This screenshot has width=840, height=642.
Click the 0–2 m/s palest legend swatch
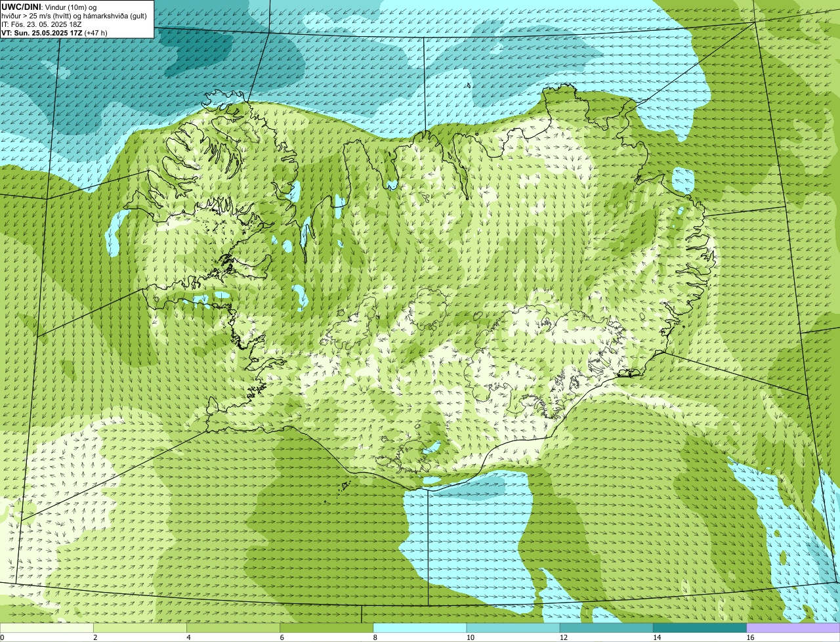pos(47,628)
